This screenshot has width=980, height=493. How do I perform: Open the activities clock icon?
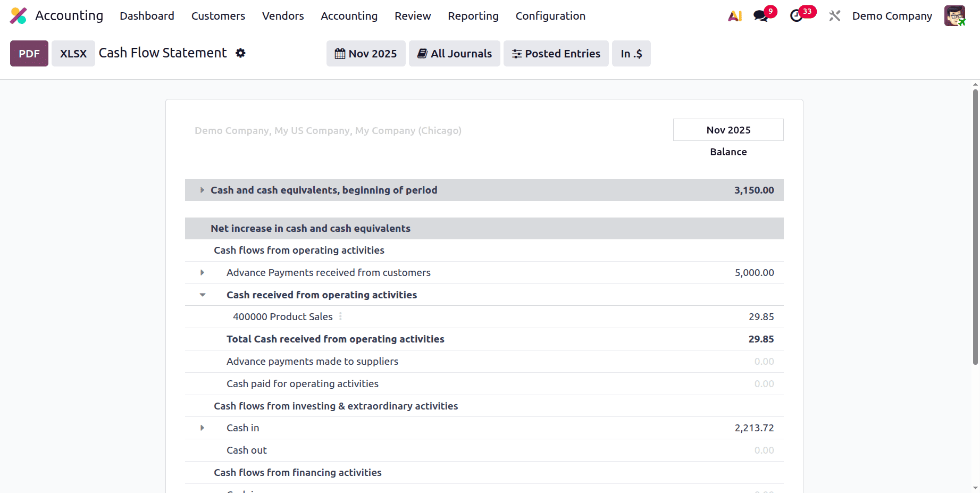tap(797, 16)
